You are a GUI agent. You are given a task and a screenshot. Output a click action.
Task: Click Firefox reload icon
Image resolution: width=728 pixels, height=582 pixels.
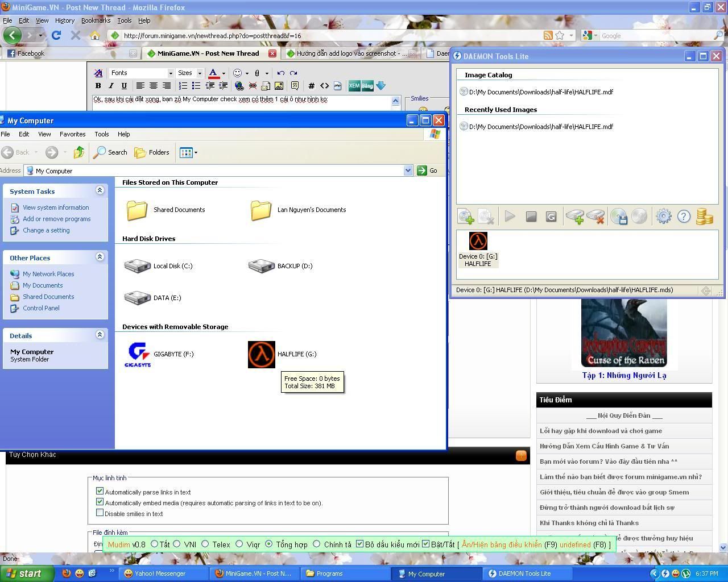[x=56, y=35]
